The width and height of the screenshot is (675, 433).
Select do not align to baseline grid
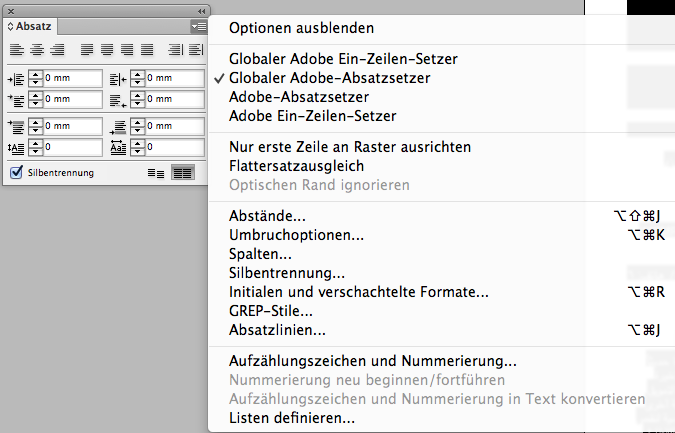click(x=156, y=173)
